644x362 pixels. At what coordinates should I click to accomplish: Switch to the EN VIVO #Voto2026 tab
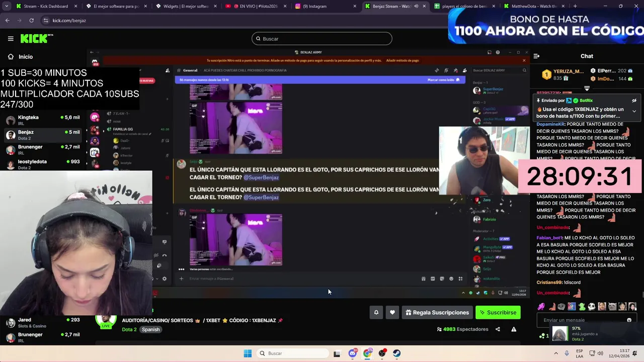point(255,6)
